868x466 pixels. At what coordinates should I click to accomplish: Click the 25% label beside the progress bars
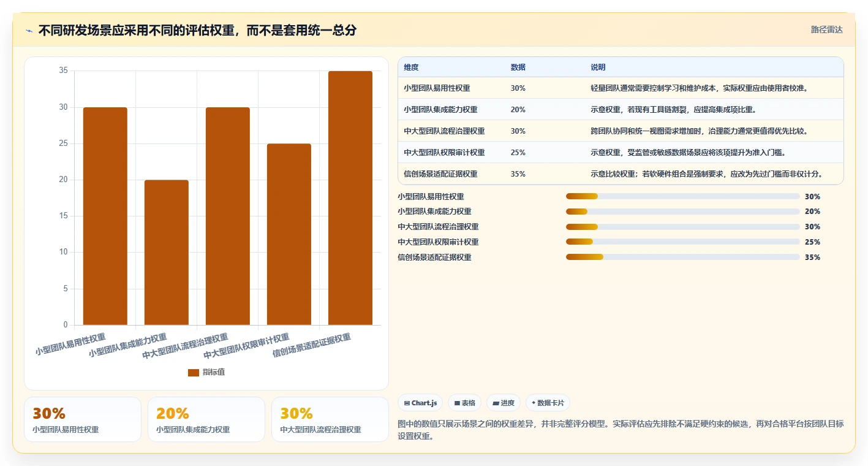pyautogui.click(x=812, y=242)
